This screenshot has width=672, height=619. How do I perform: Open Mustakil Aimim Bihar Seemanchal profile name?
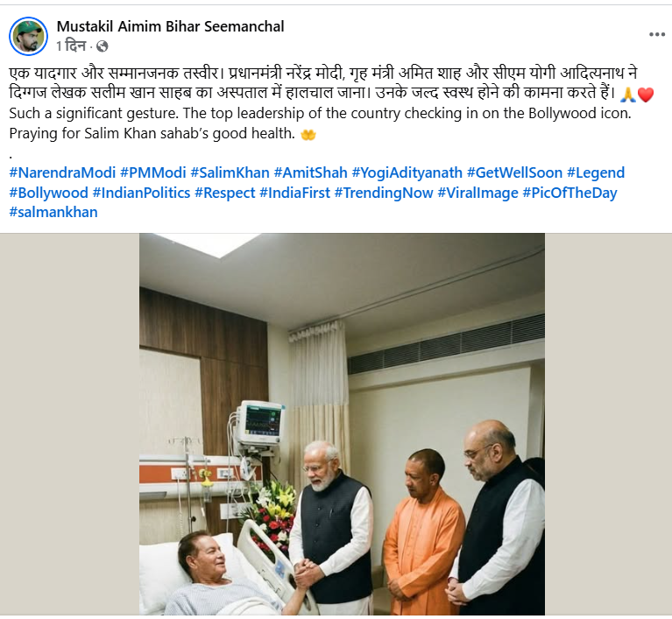coord(170,26)
